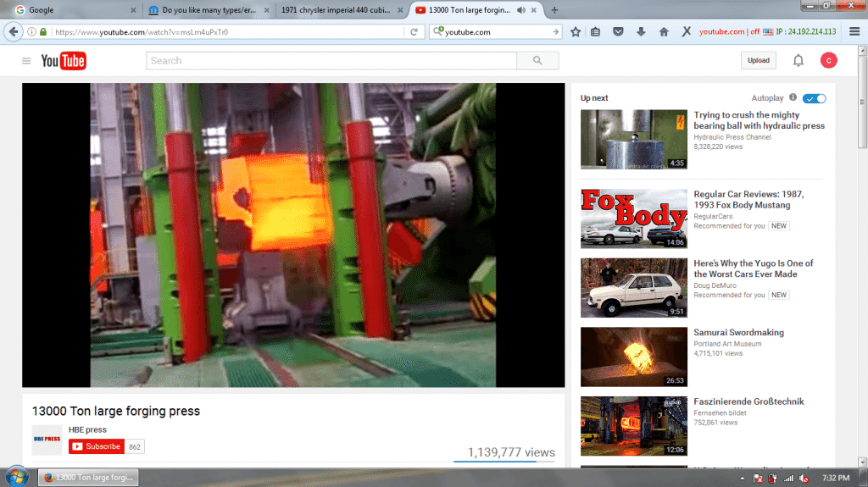Screen dimensions: 868x487
Task: Click in the YouTube search field
Action: pos(331,61)
